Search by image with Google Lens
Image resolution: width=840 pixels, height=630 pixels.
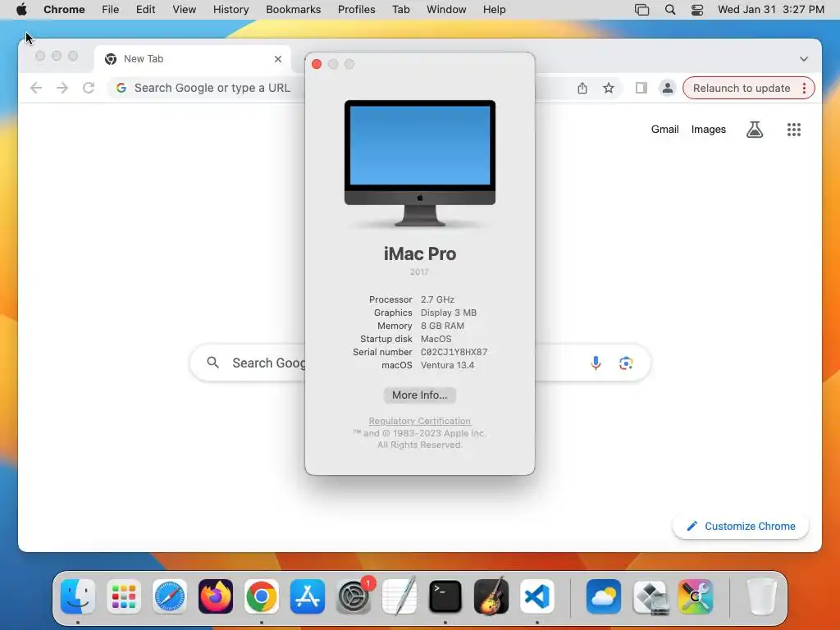(x=626, y=363)
